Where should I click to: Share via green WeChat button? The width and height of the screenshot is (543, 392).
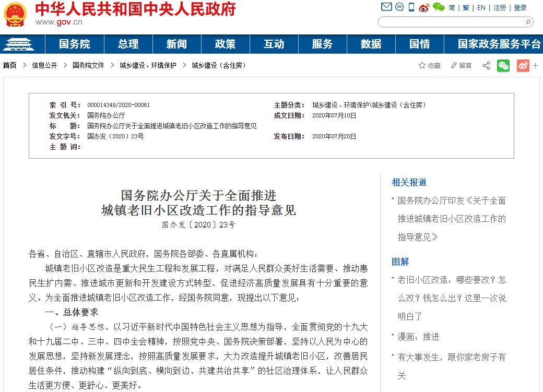coord(503,65)
